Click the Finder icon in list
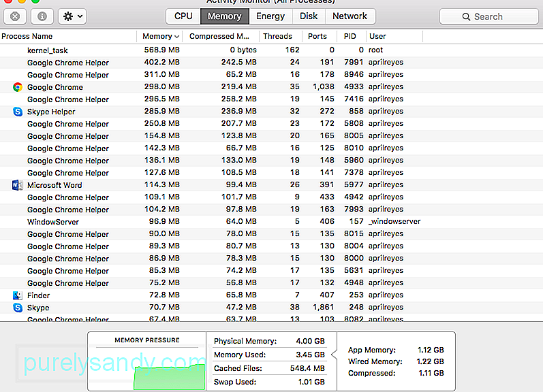Image resolution: width=543 pixels, height=392 pixels. point(18,295)
